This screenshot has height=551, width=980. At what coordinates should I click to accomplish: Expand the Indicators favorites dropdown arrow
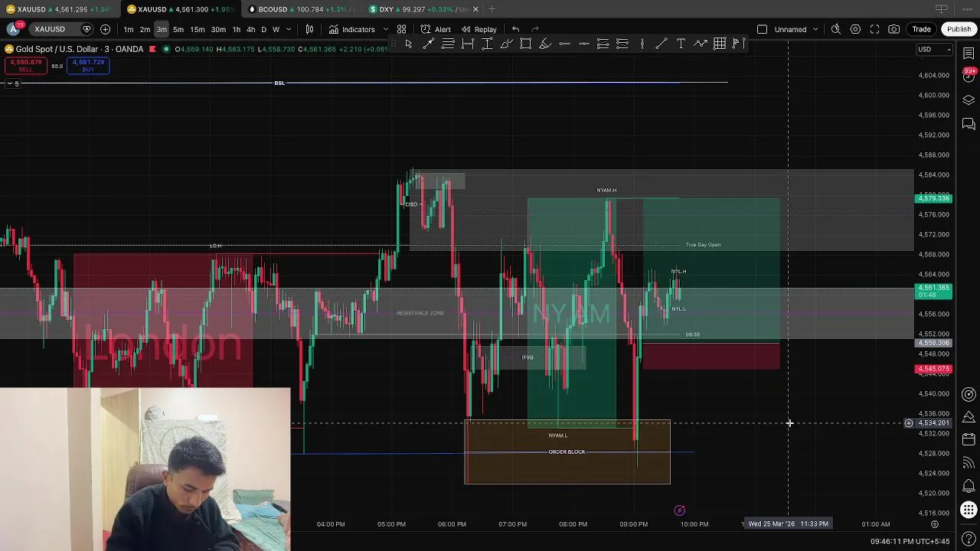385,29
